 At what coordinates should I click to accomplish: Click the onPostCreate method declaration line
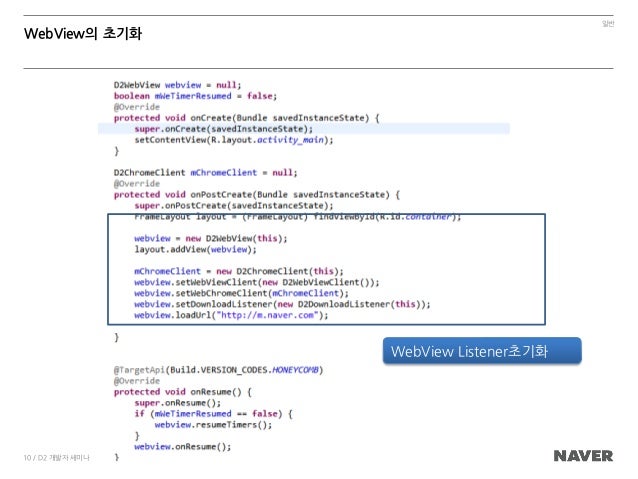[x=257, y=195]
